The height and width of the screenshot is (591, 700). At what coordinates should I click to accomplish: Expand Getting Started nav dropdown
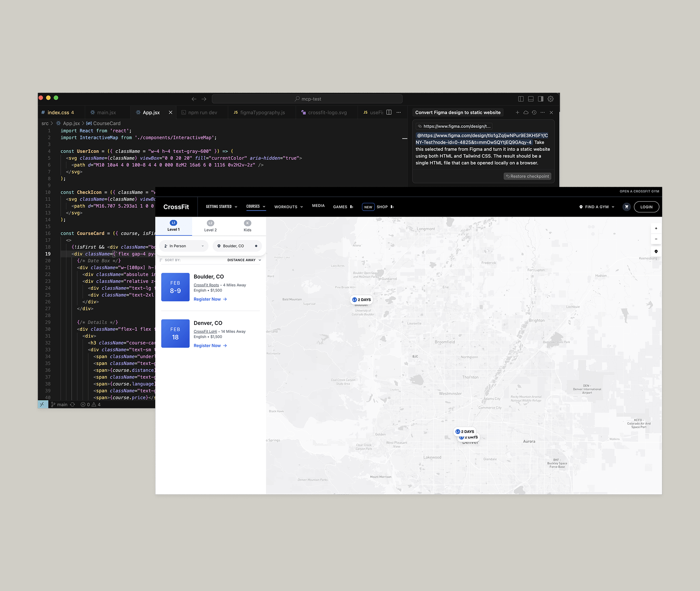click(222, 207)
